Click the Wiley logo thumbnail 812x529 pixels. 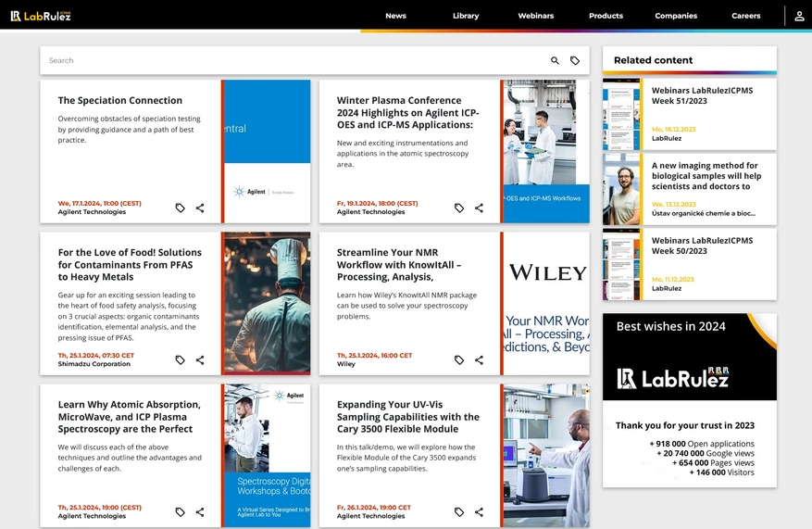[546, 303]
